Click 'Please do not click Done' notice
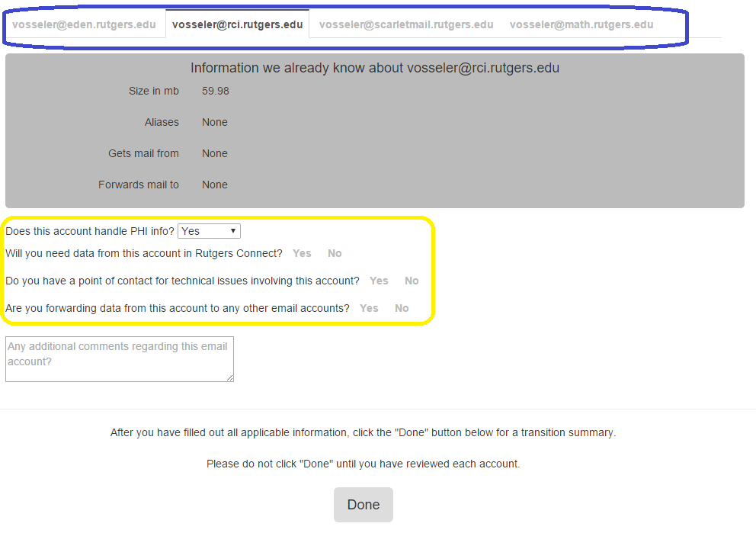The image size is (756, 533). tap(363, 464)
